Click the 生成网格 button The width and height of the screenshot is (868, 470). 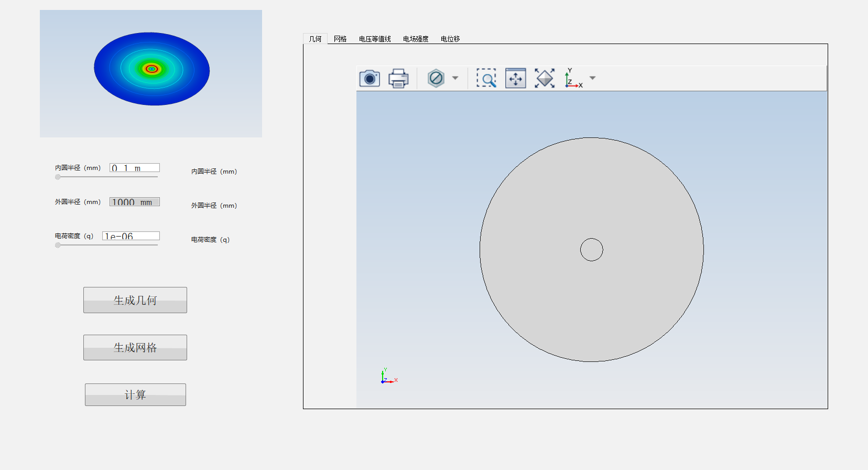click(135, 347)
